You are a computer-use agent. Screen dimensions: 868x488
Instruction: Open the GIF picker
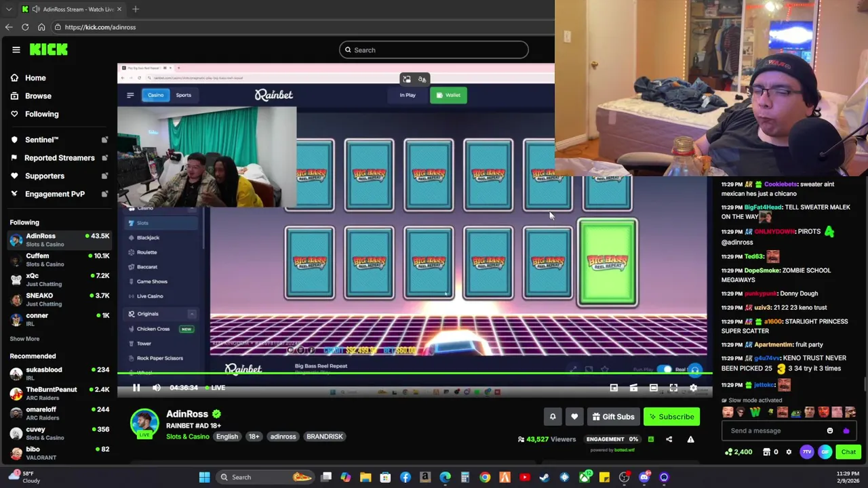tap(825, 452)
